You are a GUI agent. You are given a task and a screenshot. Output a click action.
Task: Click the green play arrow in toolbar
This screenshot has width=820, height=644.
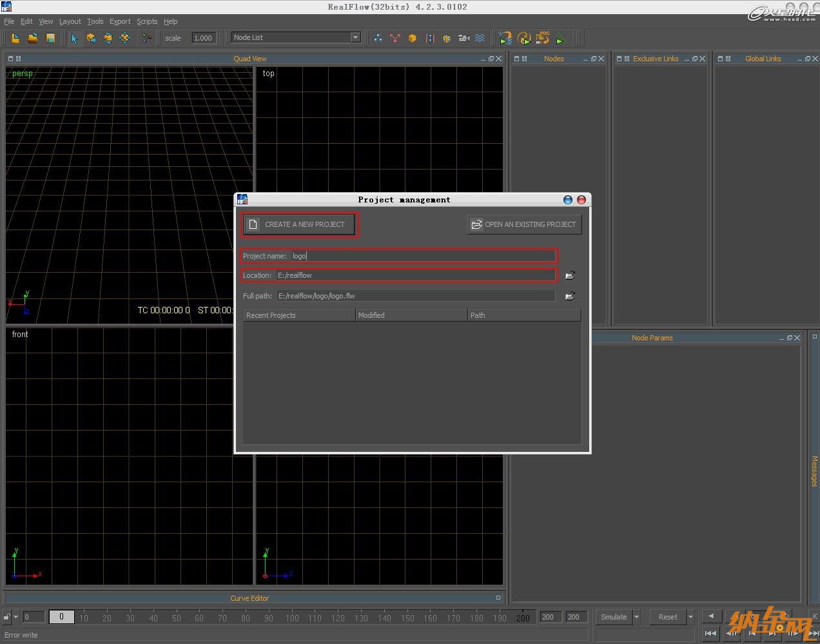pyautogui.click(x=560, y=40)
